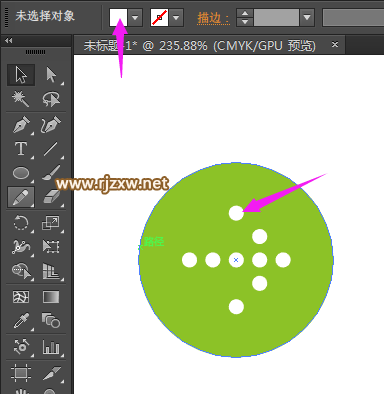This screenshot has width=384, height=394.
Task: Select the Eraser tool
Action: click(51, 197)
